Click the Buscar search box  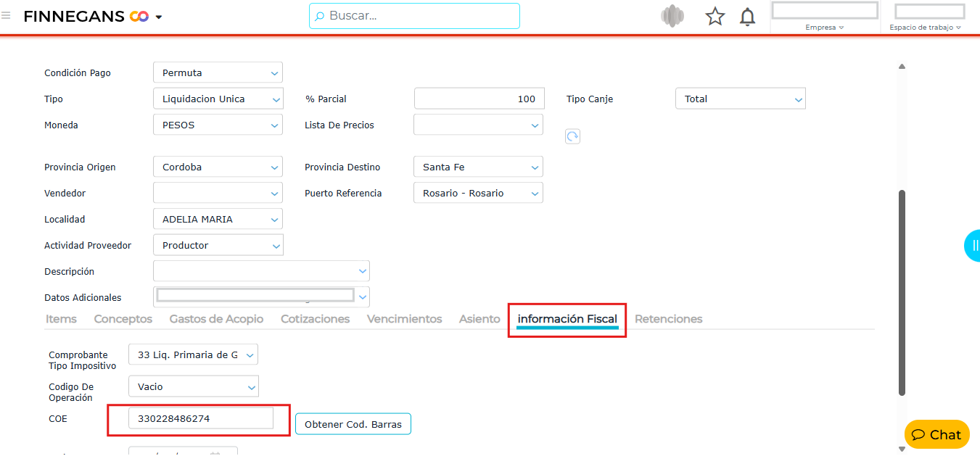tap(414, 16)
